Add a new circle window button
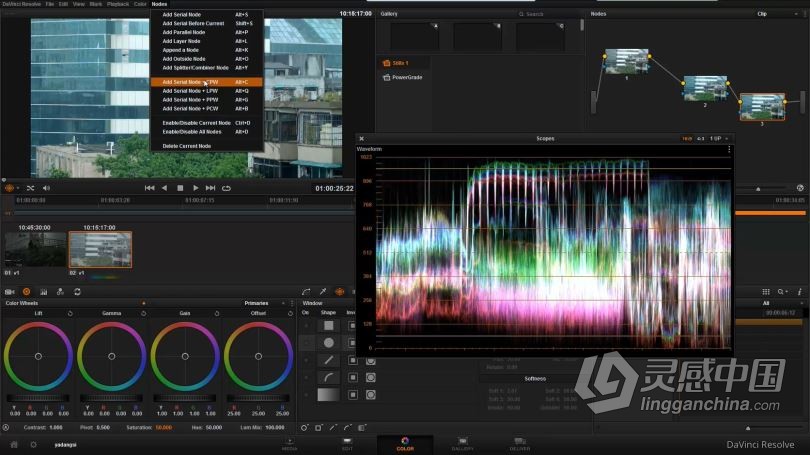Screen dimensions: 810x455 point(304,428)
